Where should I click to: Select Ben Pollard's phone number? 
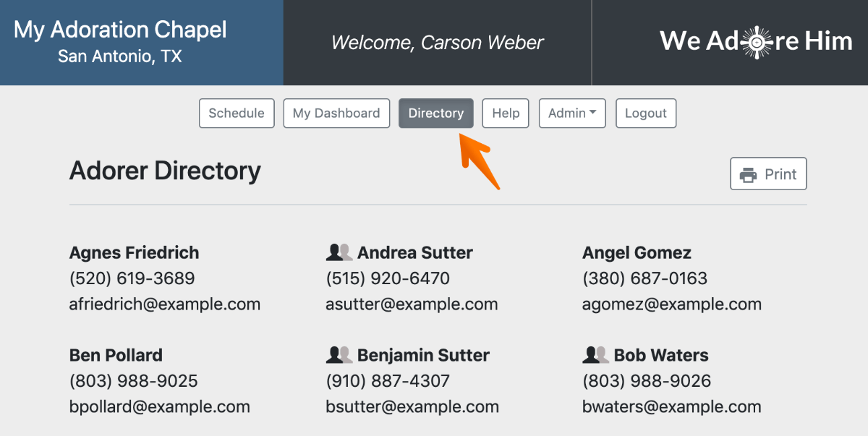(x=133, y=381)
